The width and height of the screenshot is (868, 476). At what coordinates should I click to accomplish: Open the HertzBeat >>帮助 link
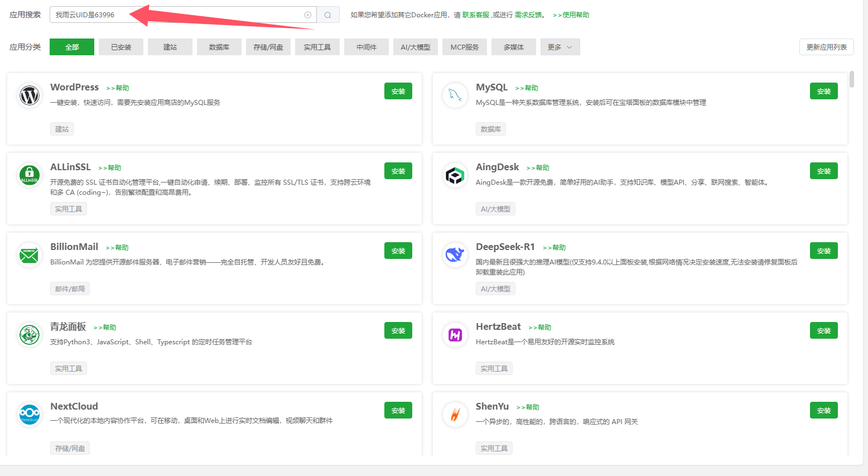[540, 328]
